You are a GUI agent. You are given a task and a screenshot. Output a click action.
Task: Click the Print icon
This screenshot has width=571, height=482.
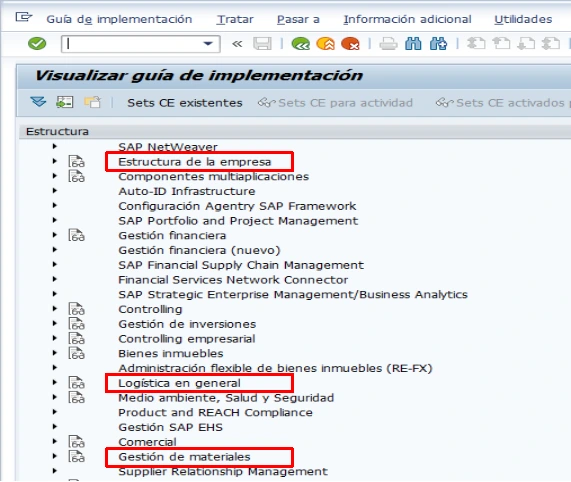click(x=388, y=44)
